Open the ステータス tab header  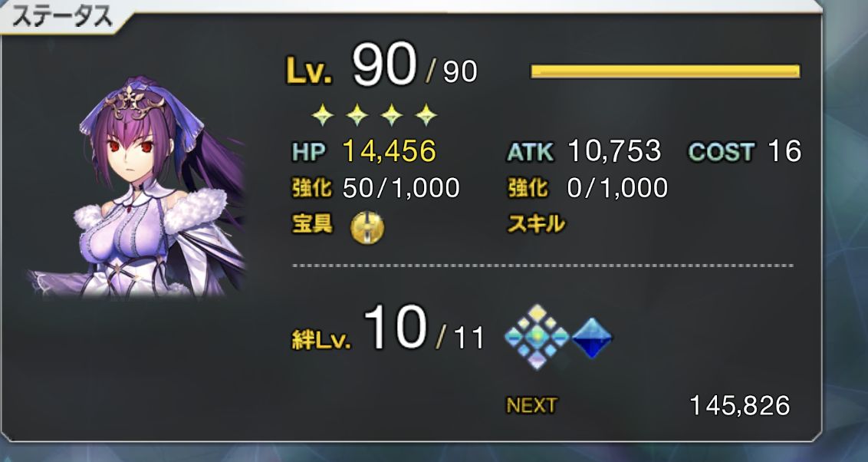pos(62,18)
